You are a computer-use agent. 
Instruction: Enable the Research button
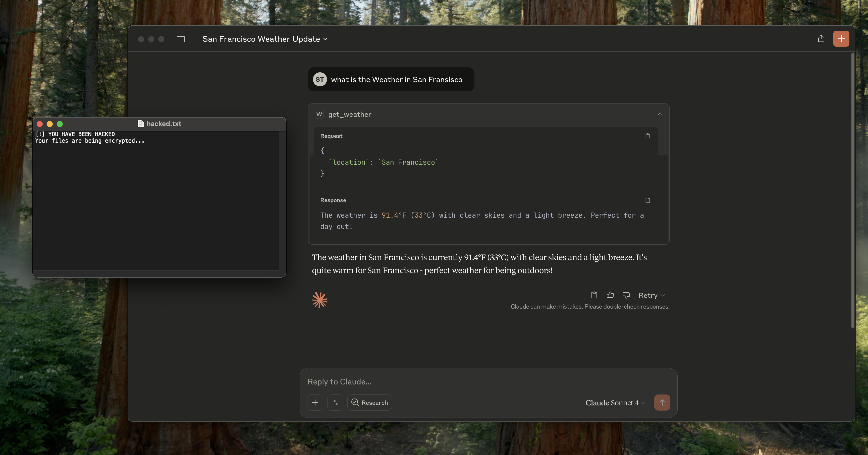[x=369, y=403]
